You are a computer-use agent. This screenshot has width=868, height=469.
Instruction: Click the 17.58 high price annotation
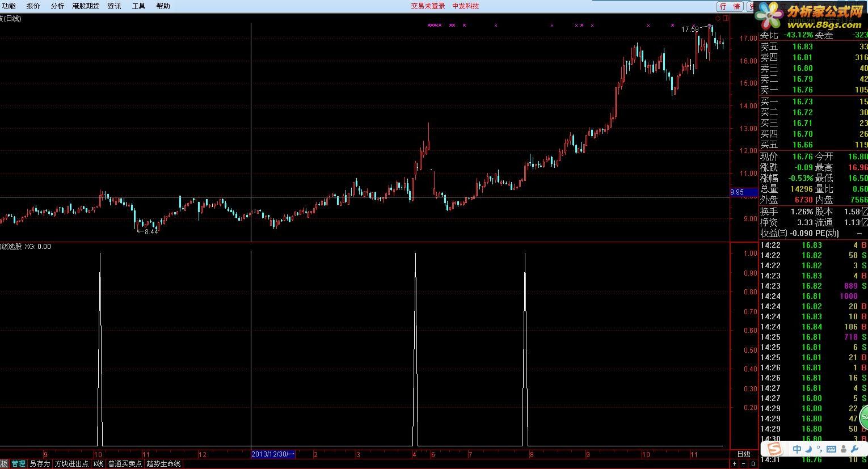690,29
